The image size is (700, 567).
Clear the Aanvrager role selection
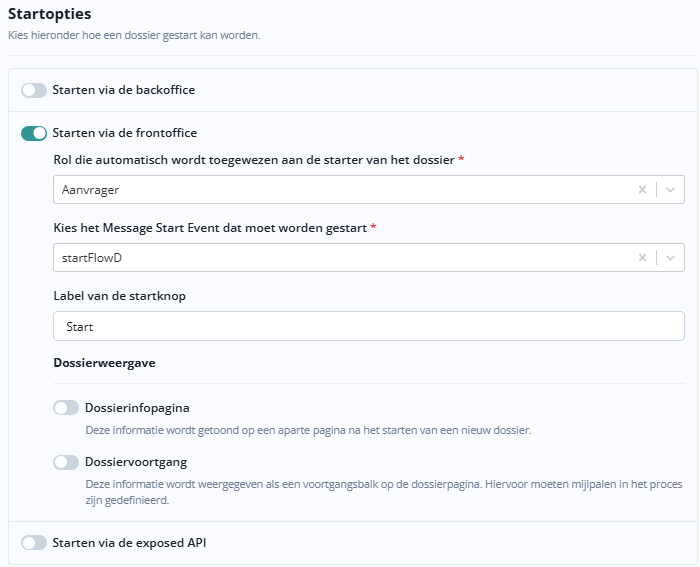point(643,190)
